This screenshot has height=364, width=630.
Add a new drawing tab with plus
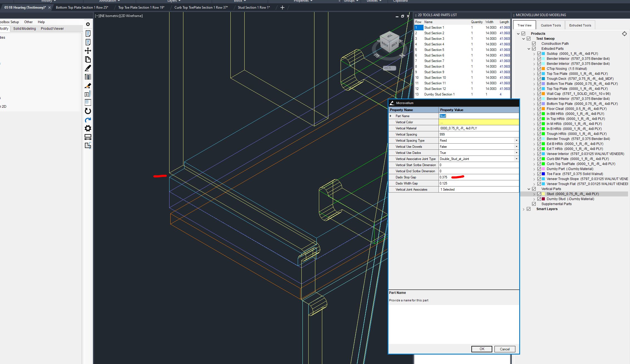[282, 8]
